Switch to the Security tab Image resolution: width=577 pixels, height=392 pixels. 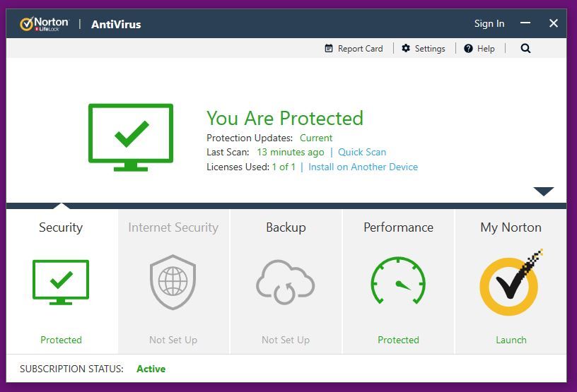(x=61, y=227)
